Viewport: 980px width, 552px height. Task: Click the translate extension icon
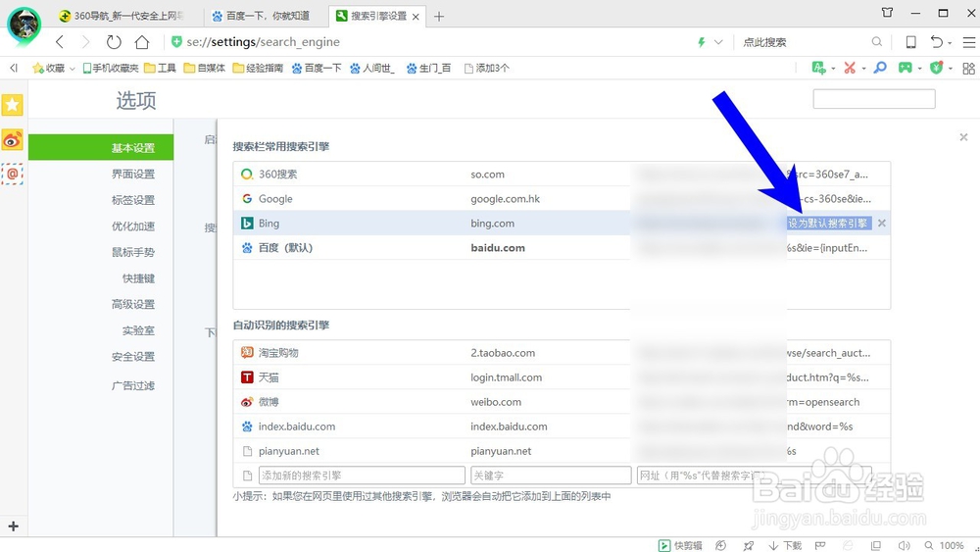click(818, 68)
